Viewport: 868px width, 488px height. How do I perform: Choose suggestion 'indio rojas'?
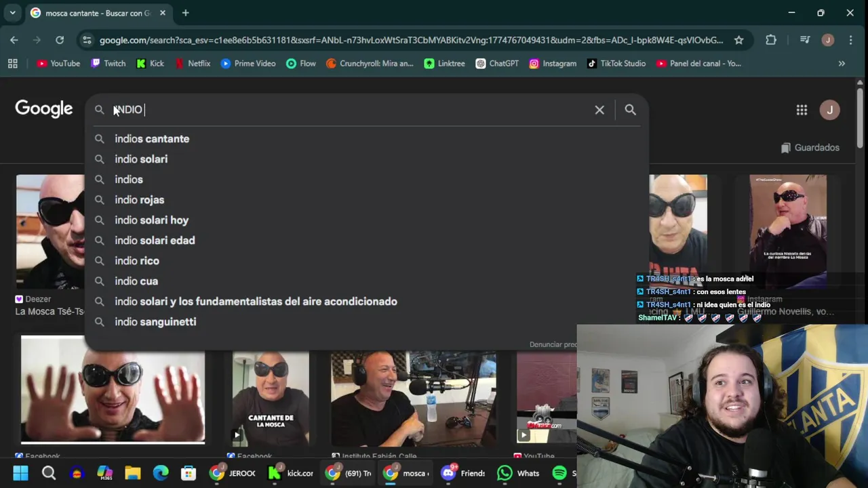tap(366, 200)
